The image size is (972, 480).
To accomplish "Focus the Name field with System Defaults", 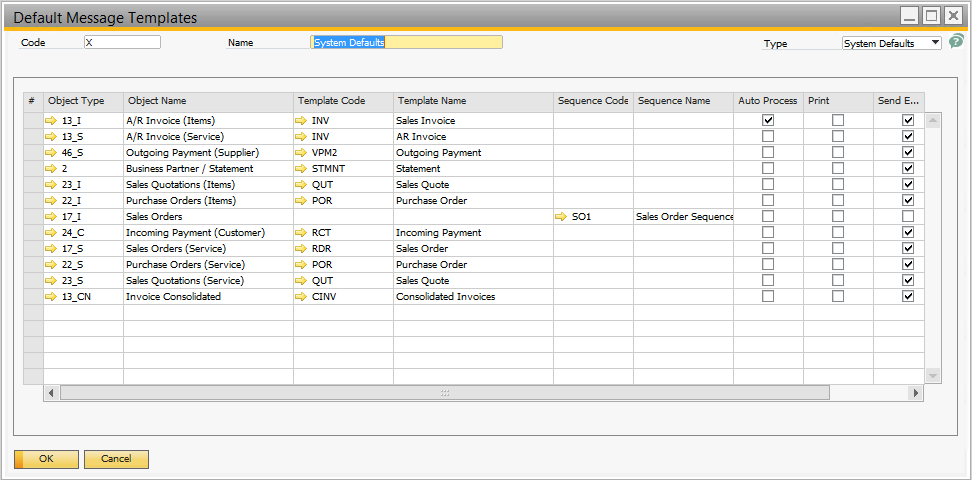I will (x=407, y=42).
